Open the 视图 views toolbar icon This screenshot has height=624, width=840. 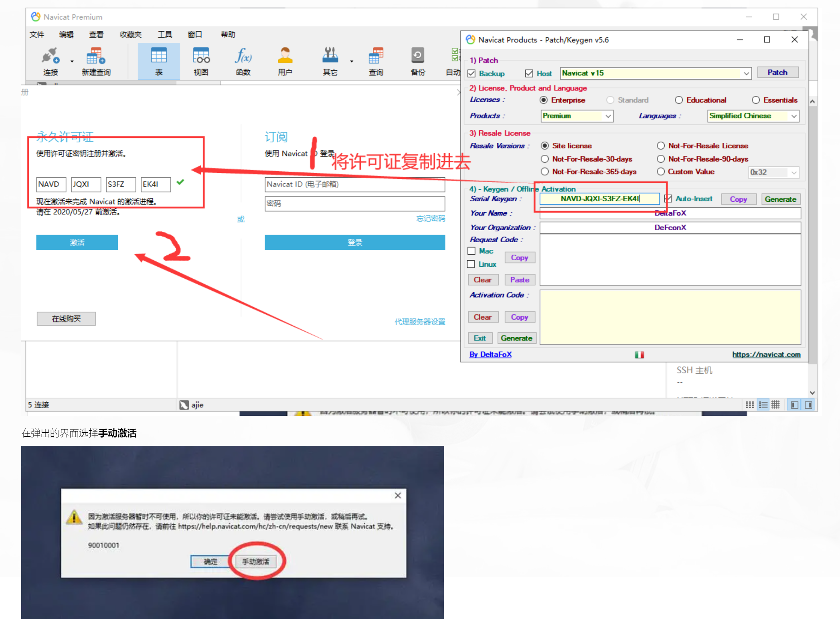coord(201,61)
